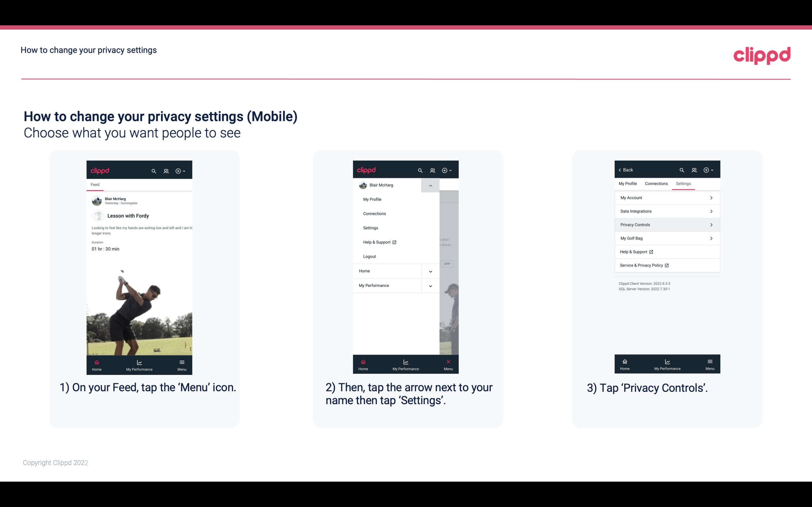Image resolution: width=812 pixels, height=507 pixels.
Task: Tap the Profile icon in navigation bar
Action: (166, 170)
